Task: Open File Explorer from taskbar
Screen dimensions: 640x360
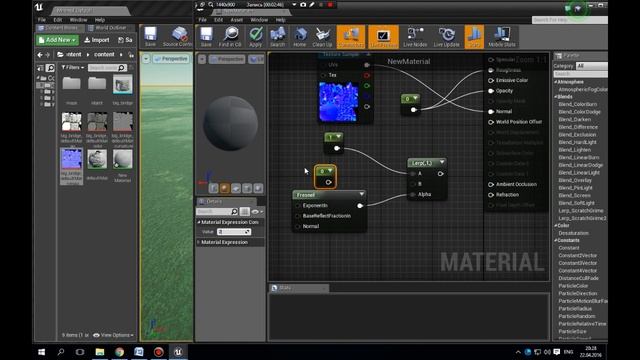Action: (x=100, y=352)
